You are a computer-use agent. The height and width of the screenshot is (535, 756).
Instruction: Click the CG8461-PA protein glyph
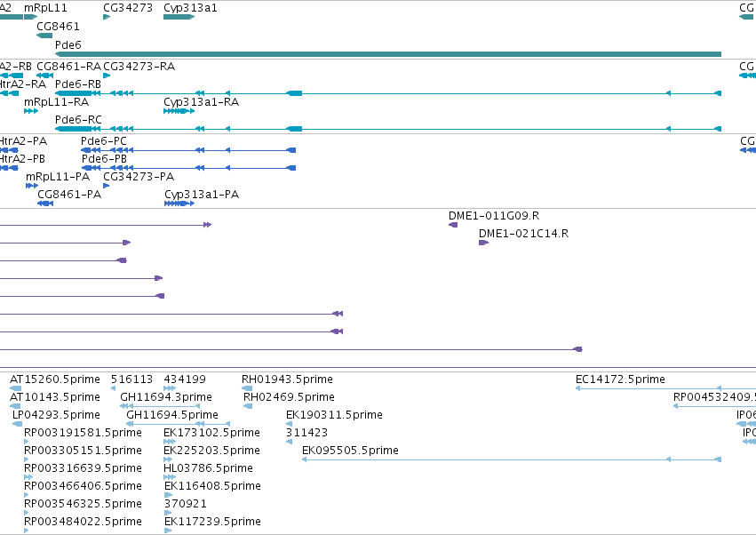click(x=45, y=204)
